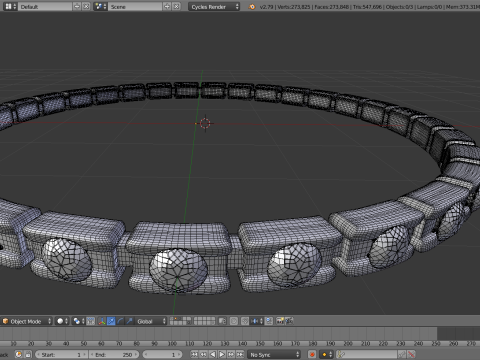
Task: Toggle snap target align rotation icon
Action: pos(269,321)
